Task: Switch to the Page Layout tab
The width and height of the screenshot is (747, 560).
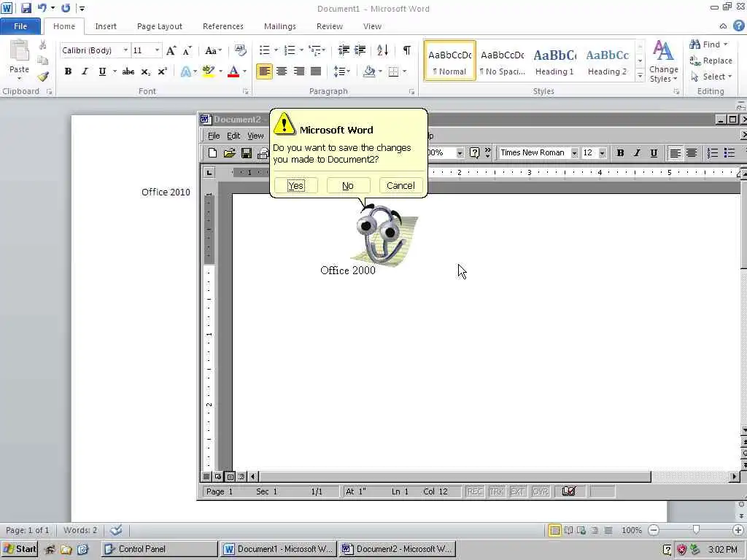Action: coord(160,26)
